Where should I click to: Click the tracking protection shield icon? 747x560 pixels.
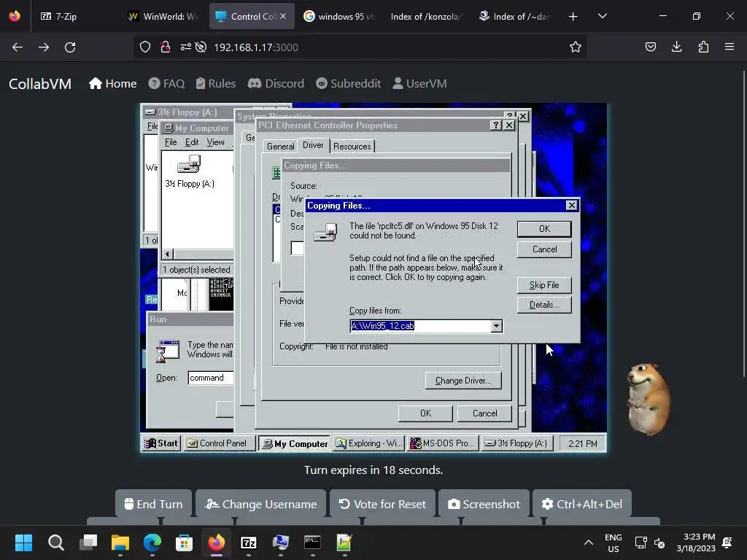point(145,47)
